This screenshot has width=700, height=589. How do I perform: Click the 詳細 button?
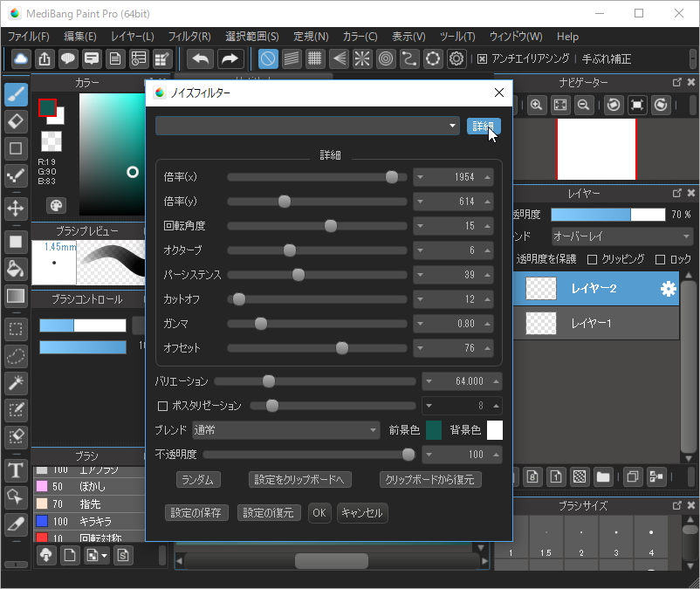click(x=484, y=127)
